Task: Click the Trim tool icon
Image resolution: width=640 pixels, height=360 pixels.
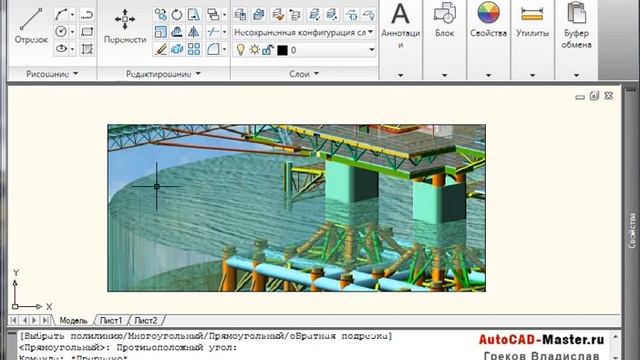Action: tap(213, 32)
